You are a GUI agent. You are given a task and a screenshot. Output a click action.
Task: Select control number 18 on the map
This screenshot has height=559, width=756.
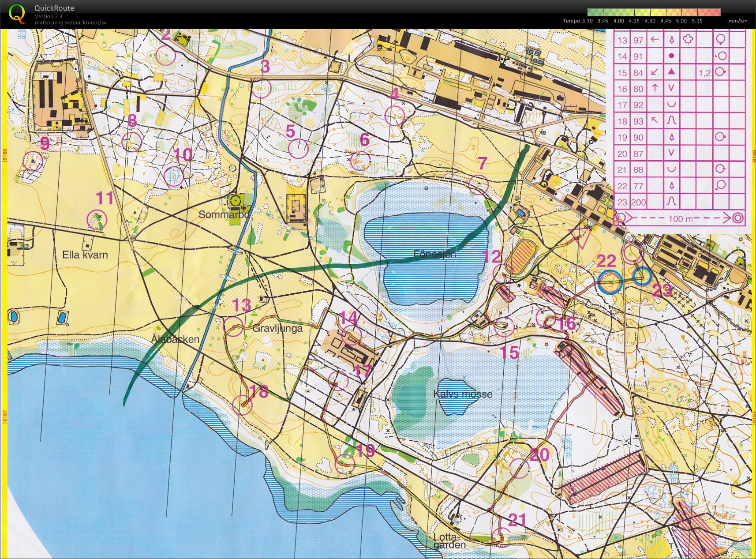pyautogui.click(x=258, y=391)
